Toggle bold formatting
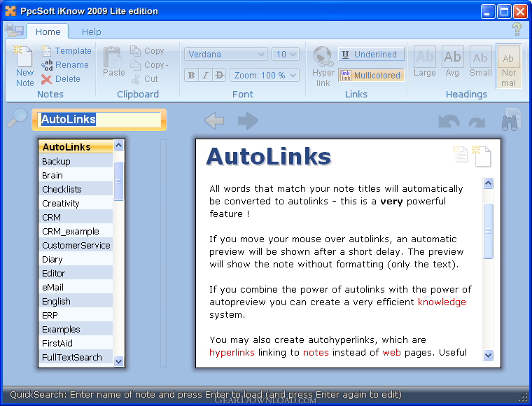The width and height of the screenshot is (532, 406). [191, 76]
